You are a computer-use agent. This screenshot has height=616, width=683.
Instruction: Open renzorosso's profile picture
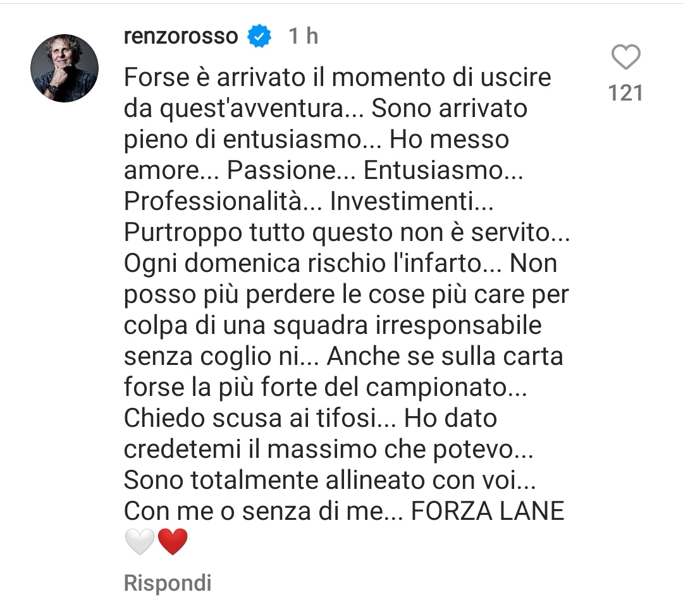65,68
